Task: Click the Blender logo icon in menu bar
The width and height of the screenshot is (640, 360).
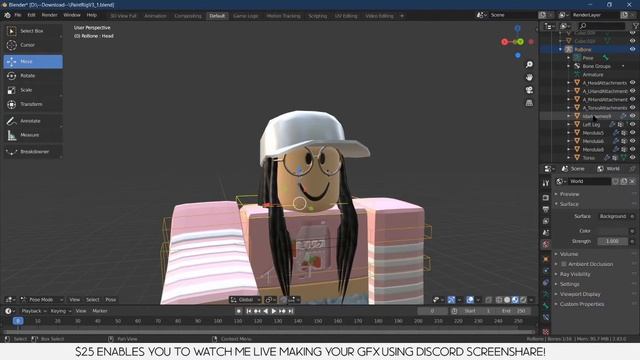Action: pyautogui.click(x=7, y=15)
